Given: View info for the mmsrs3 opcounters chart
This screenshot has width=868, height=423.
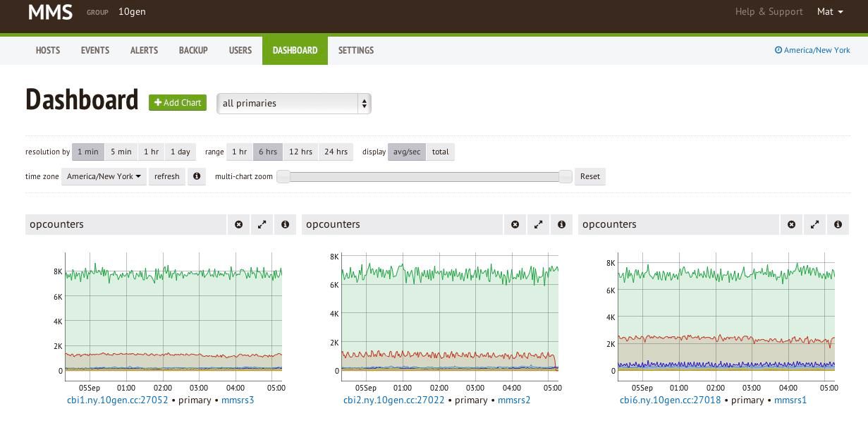Looking at the screenshot, I should pyautogui.click(x=285, y=224).
